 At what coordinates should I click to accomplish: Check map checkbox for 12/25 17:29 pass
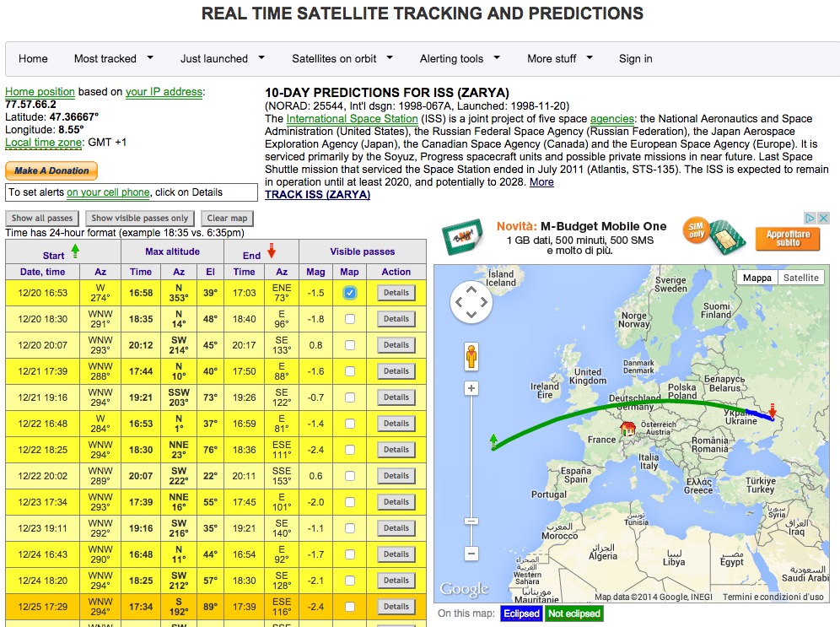tap(350, 607)
